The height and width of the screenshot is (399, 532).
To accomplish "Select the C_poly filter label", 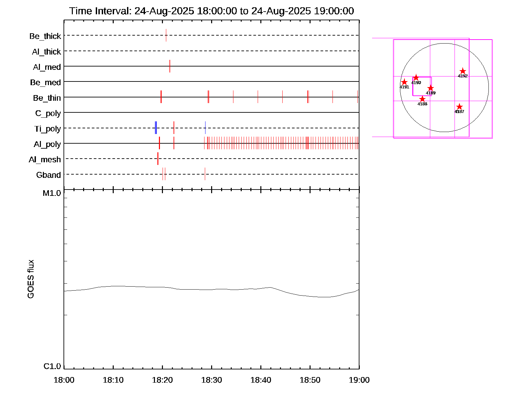I will click(48, 113).
